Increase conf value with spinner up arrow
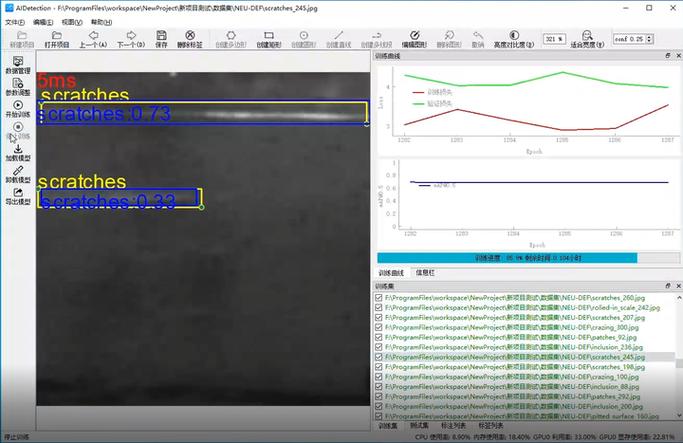Image resolution: width=683 pixels, height=443 pixels. coord(649,37)
